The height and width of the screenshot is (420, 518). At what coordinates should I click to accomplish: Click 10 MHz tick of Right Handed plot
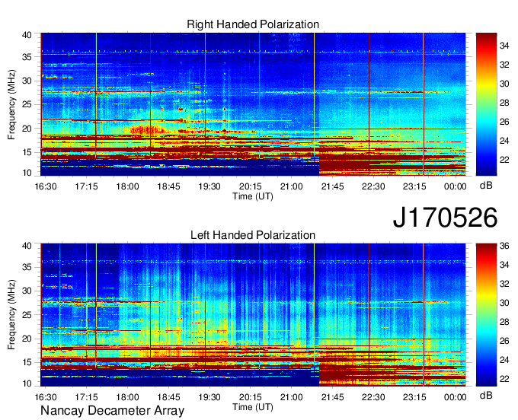tap(27, 173)
